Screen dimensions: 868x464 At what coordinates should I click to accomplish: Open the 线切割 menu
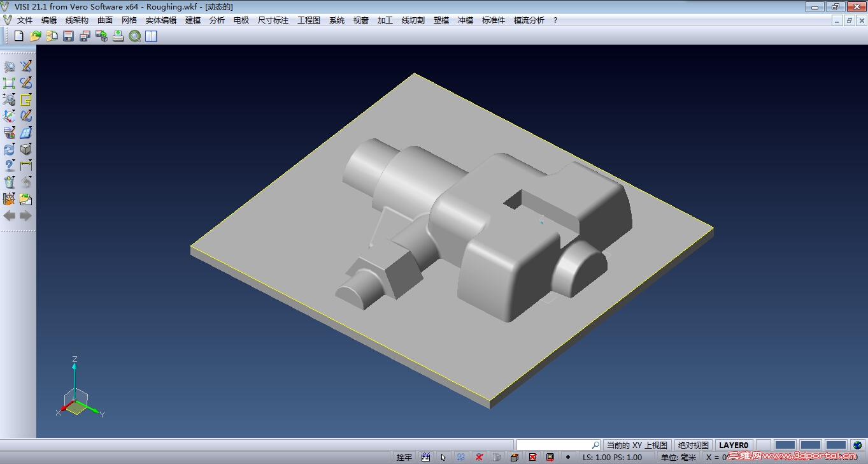[413, 20]
